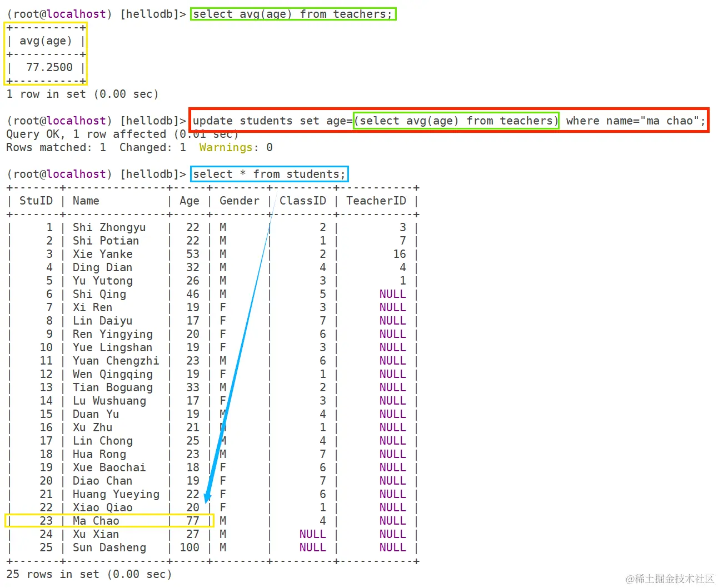Click the name Xu Xian
Screen dimensions: 718x588
(96, 534)
